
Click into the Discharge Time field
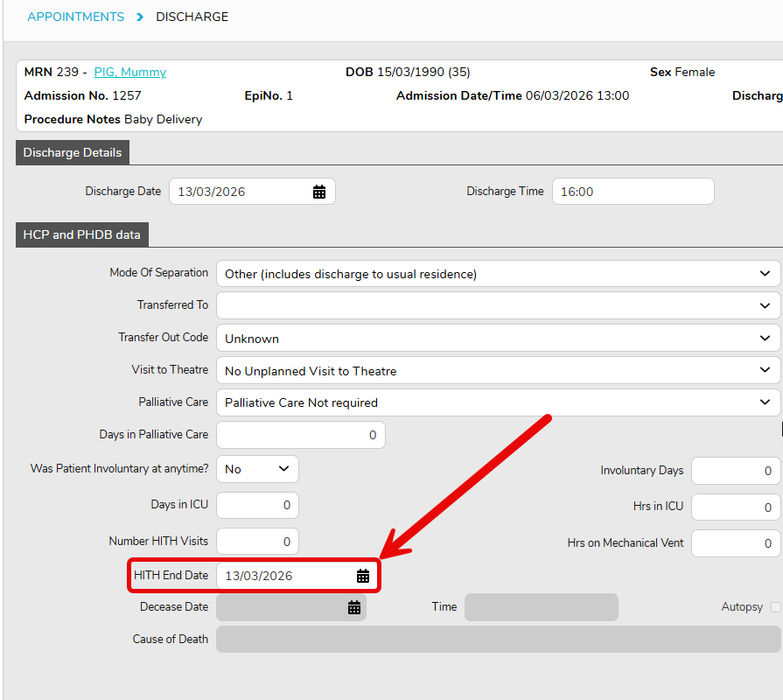(633, 192)
